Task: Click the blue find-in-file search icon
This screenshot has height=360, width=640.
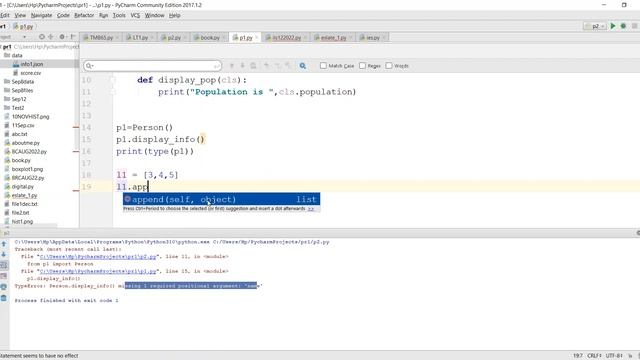Action: coord(302,66)
